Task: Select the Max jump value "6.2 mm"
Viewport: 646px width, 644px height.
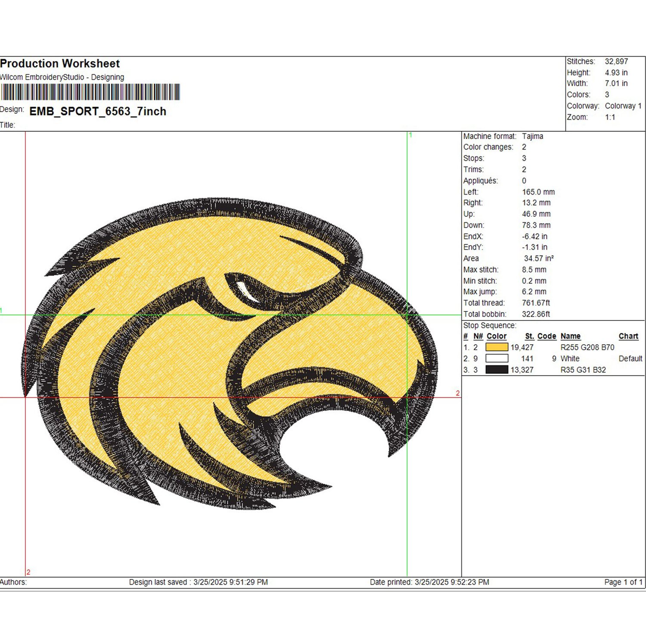Action: [x=534, y=292]
